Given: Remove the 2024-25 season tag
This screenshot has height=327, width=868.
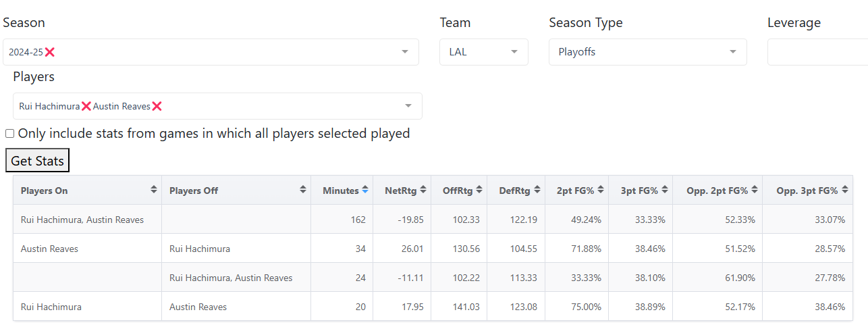Looking at the screenshot, I should tap(49, 52).
